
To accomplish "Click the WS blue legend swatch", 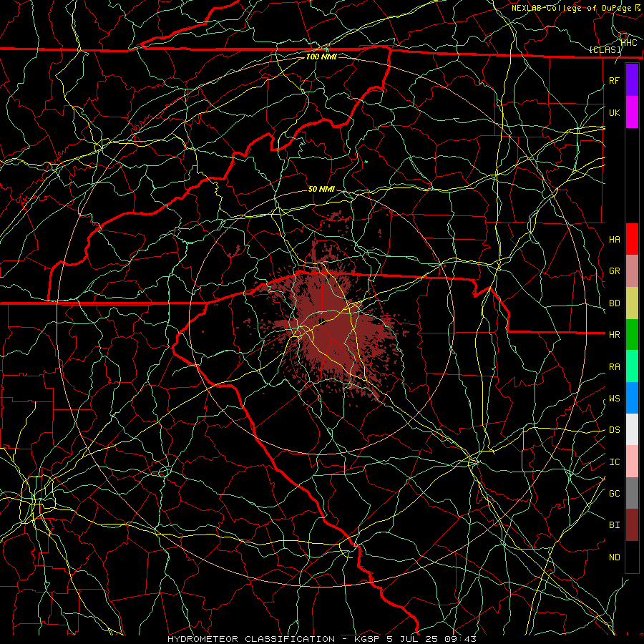I will pos(632,398).
